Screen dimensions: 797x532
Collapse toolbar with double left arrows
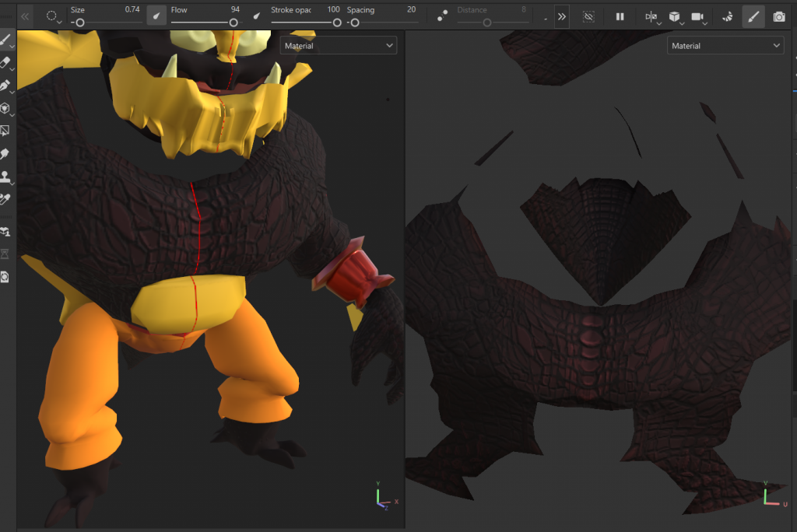tap(25, 17)
